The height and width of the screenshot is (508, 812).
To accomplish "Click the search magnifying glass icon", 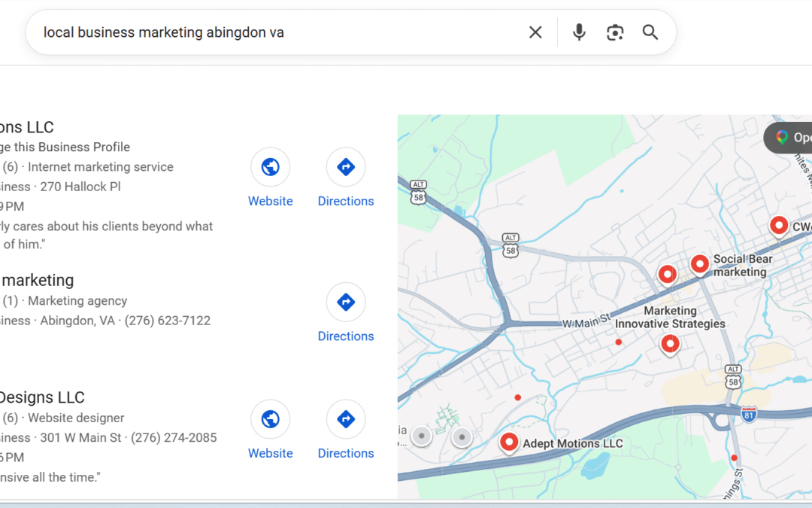I will pyautogui.click(x=650, y=32).
